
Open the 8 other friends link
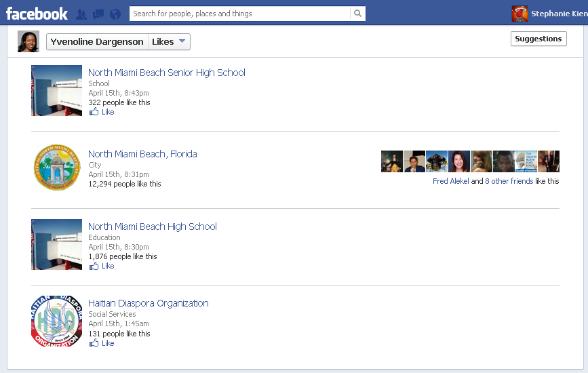coord(509,181)
